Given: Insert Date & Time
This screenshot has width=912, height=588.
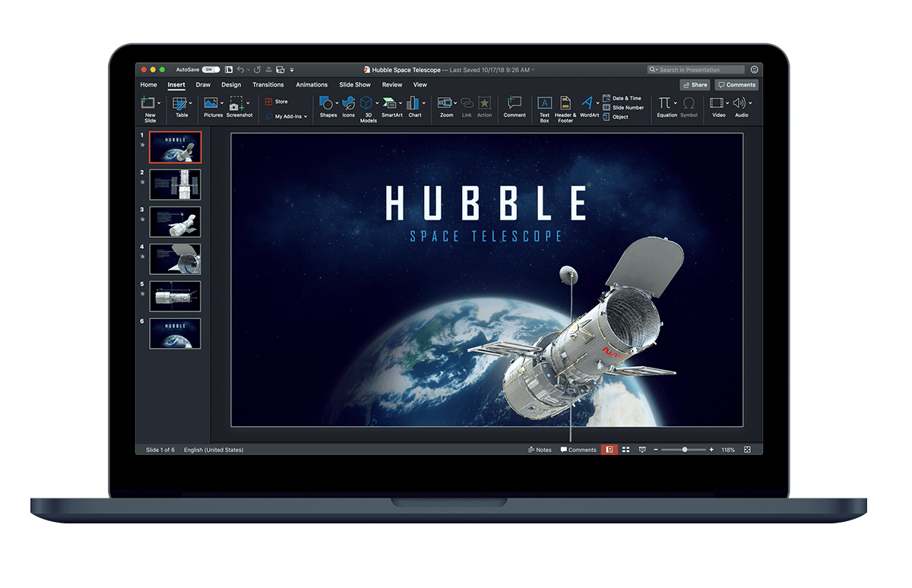Looking at the screenshot, I should [x=622, y=98].
